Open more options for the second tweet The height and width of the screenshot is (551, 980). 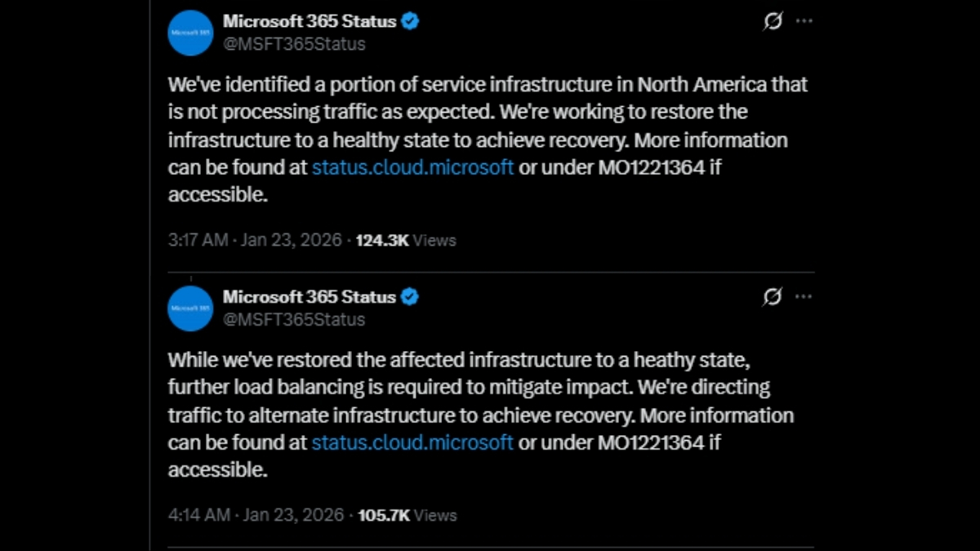(804, 295)
